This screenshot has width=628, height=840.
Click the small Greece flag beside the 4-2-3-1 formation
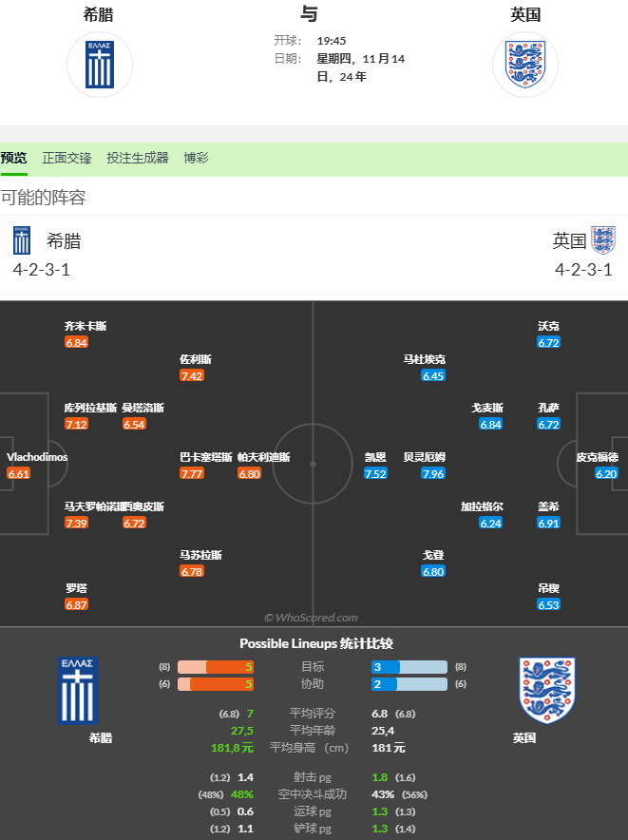coord(22,240)
